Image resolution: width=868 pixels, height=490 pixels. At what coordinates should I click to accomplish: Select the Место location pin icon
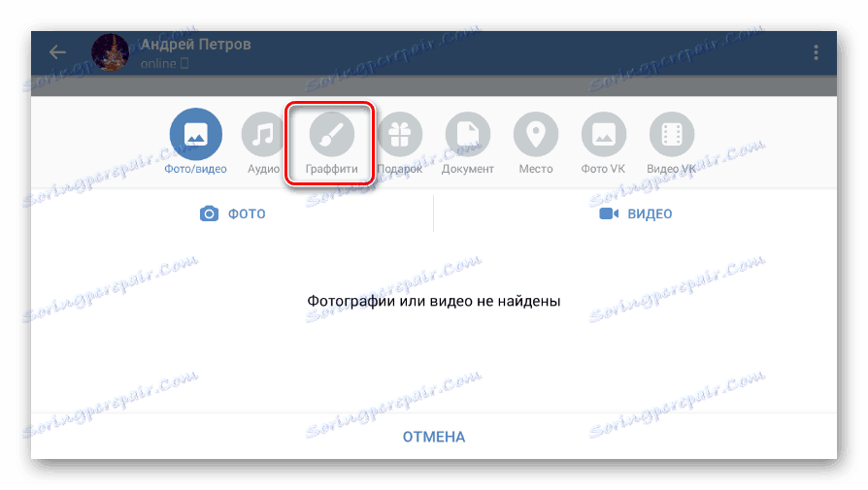(x=536, y=135)
